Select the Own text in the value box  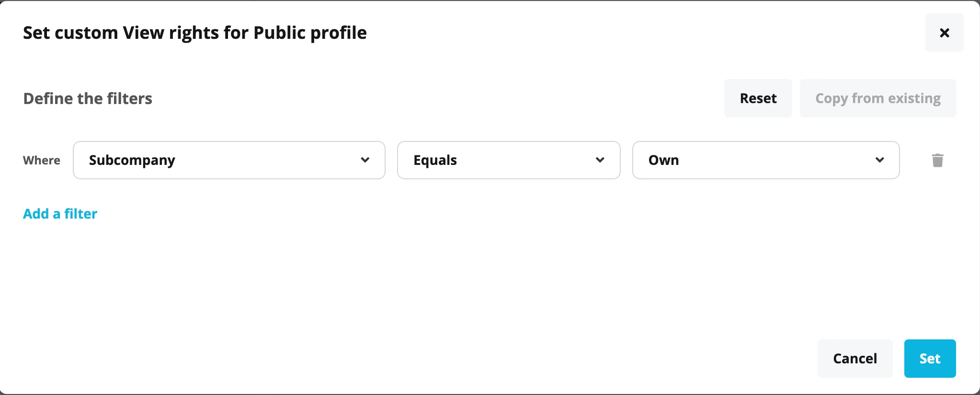coord(663,160)
